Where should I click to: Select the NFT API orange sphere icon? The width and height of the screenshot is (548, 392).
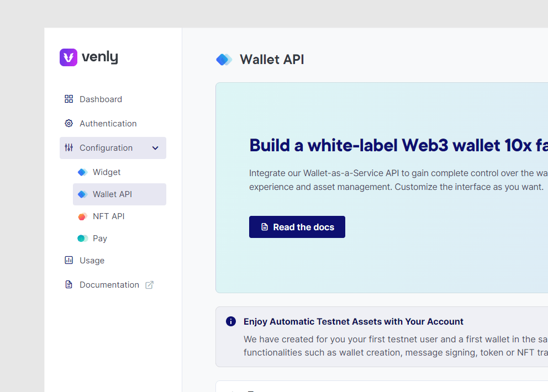coord(82,216)
